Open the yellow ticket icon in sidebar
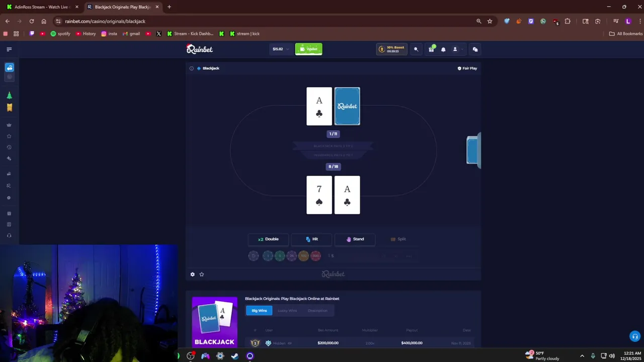Viewport: 644px width, 362px height. 9,107
